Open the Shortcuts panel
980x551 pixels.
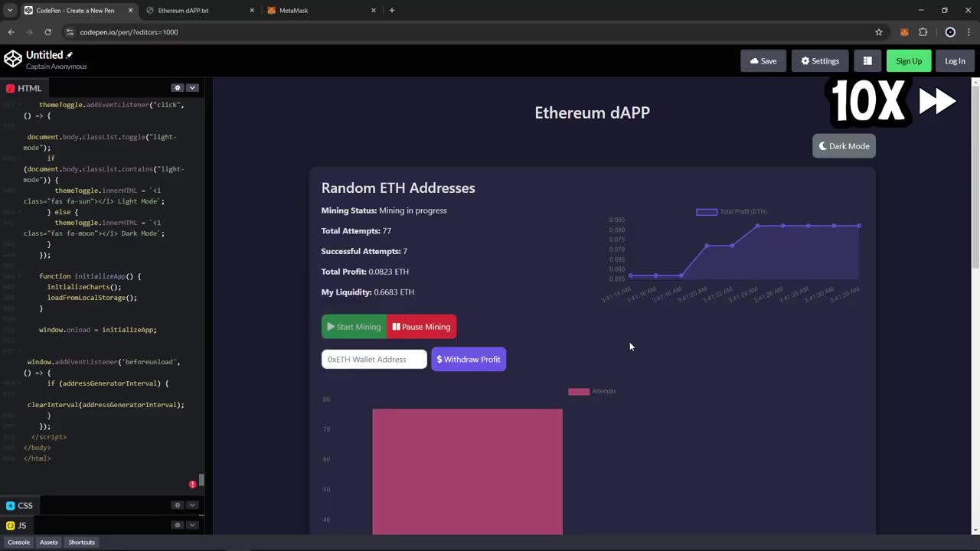82,542
